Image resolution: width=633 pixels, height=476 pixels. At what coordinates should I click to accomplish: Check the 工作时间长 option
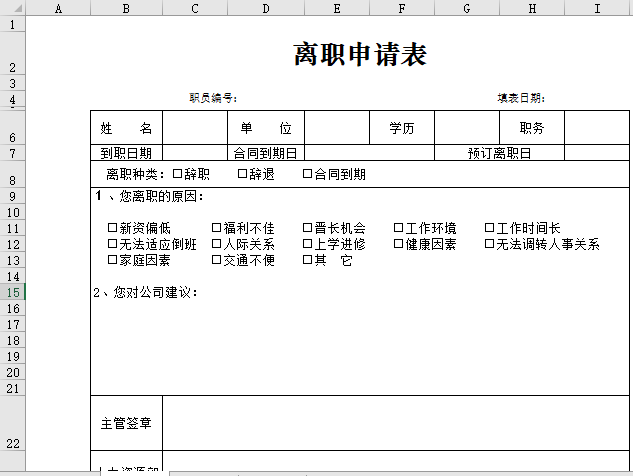pos(490,228)
